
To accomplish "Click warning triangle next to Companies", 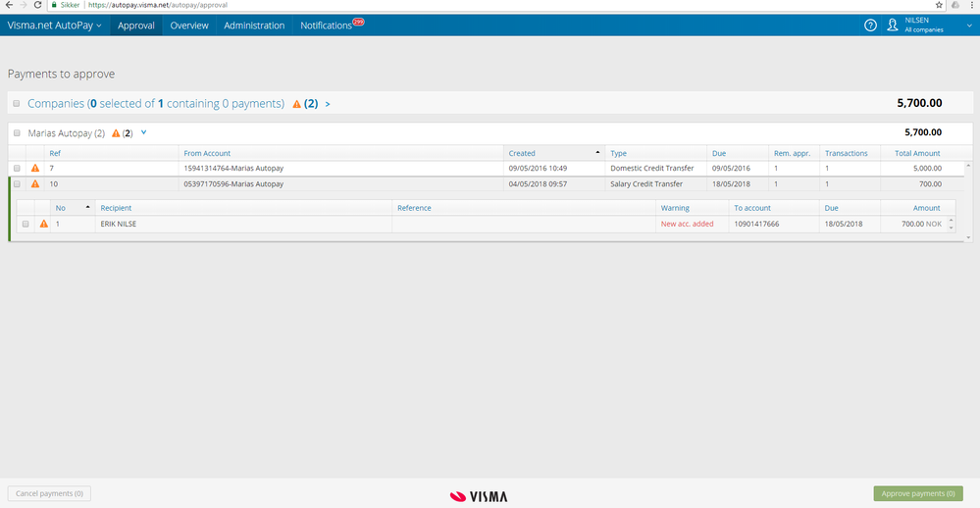I will click(297, 104).
